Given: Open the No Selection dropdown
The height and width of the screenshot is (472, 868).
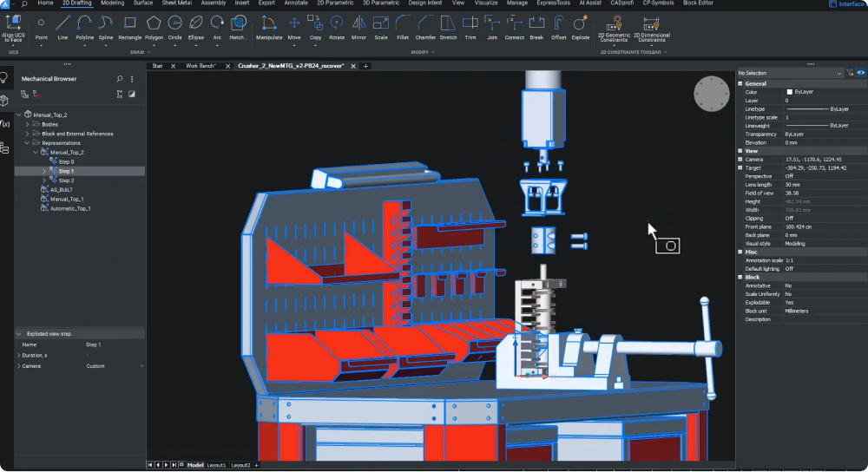Looking at the screenshot, I should (x=839, y=74).
